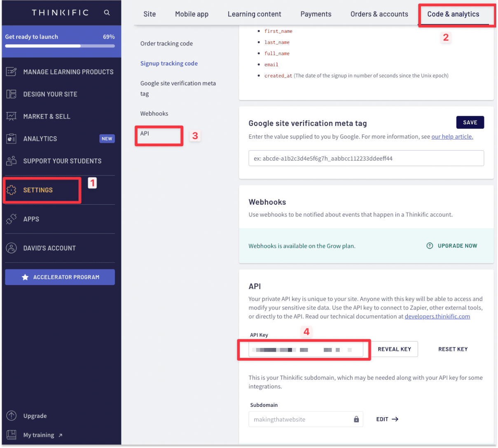Save the Google site verification meta tag
498x448 pixels.
click(470, 122)
